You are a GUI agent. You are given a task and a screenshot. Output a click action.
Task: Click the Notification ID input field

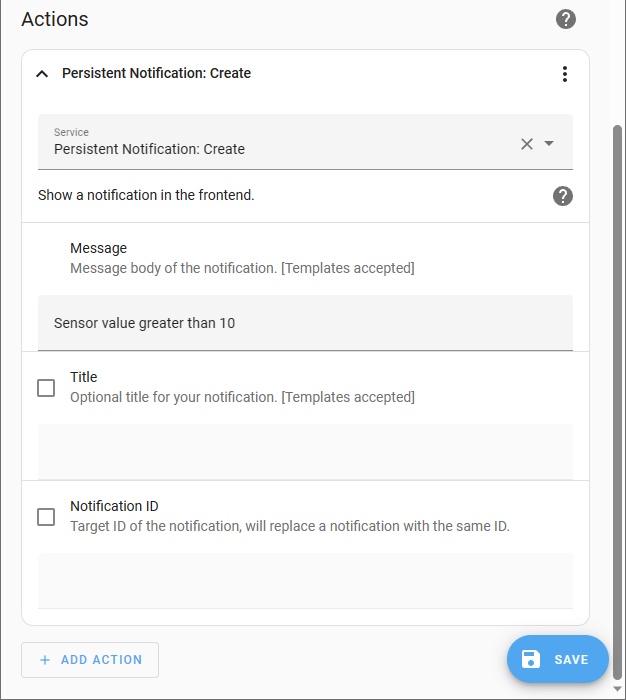(x=305, y=581)
